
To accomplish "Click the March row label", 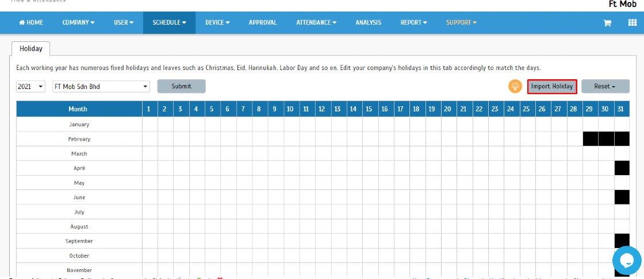I will pos(79,153).
